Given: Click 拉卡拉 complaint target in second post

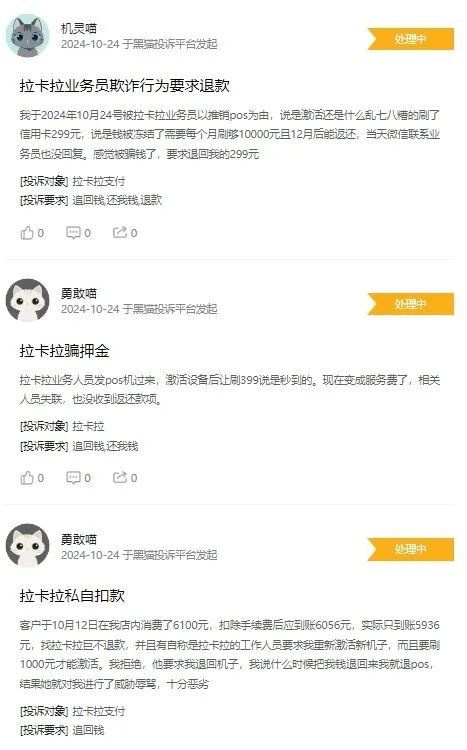Looking at the screenshot, I should tap(88, 426).
